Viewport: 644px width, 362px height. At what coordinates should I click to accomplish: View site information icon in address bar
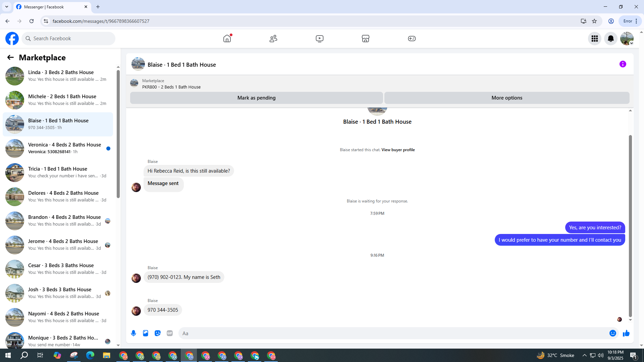click(46, 21)
